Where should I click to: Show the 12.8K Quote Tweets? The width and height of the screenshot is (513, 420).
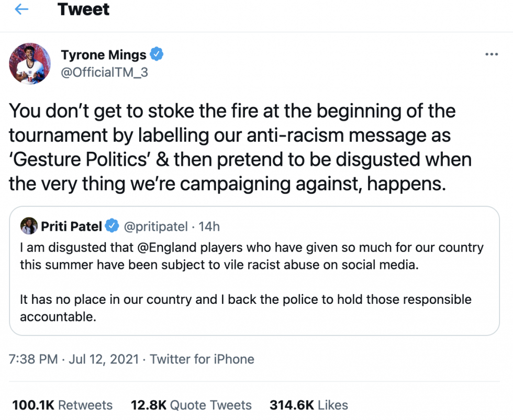point(191,405)
